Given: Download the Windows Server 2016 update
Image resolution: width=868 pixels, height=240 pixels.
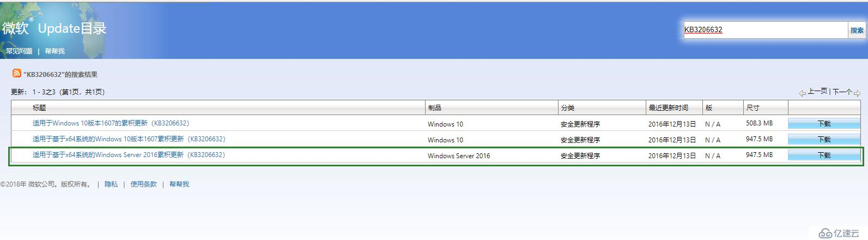Looking at the screenshot, I should click(x=824, y=155).
